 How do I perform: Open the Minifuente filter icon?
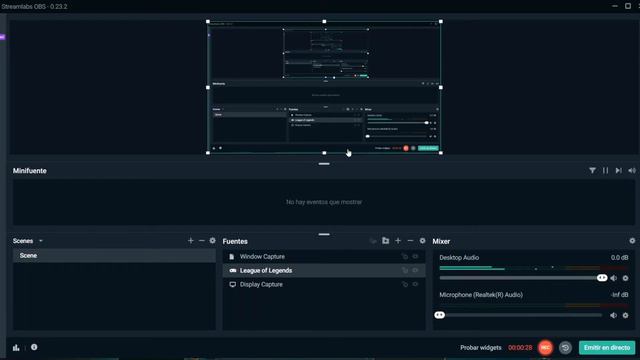(592, 171)
